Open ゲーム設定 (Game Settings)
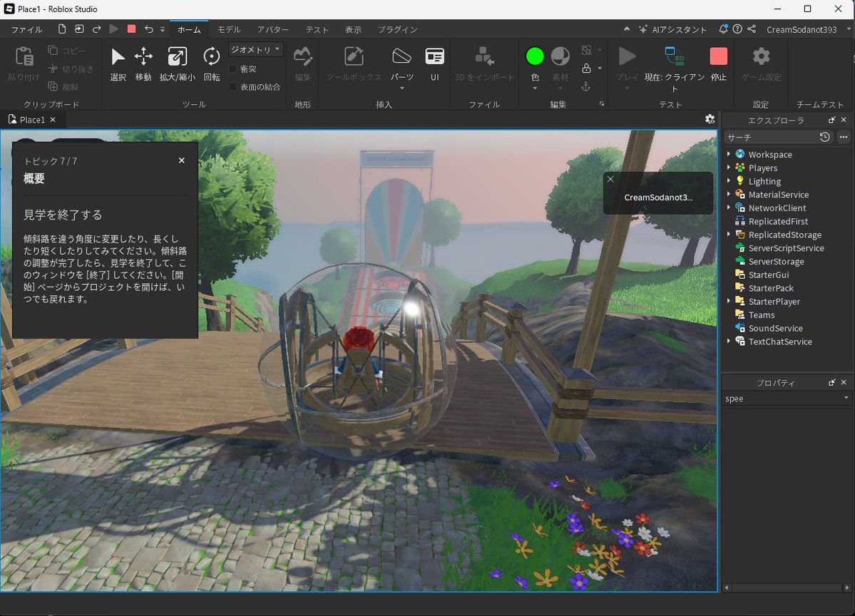The height and width of the screenshot is (616, 855). [761, 63]
